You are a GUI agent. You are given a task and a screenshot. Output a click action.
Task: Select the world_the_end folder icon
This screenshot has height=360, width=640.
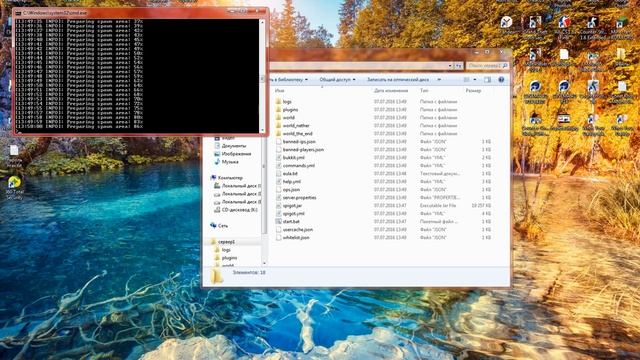pyautogui.click(x=278, y=133)
